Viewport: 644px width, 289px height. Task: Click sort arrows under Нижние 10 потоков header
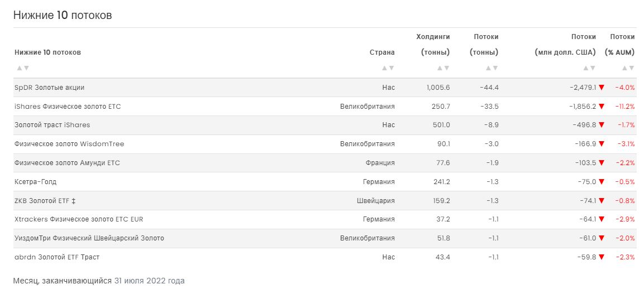tap(22, 68)
